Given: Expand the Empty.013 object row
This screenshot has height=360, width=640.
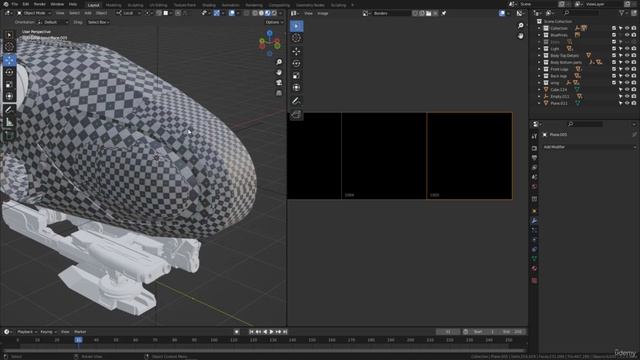Looking at the screenshot, I should (x=539, y=97).
